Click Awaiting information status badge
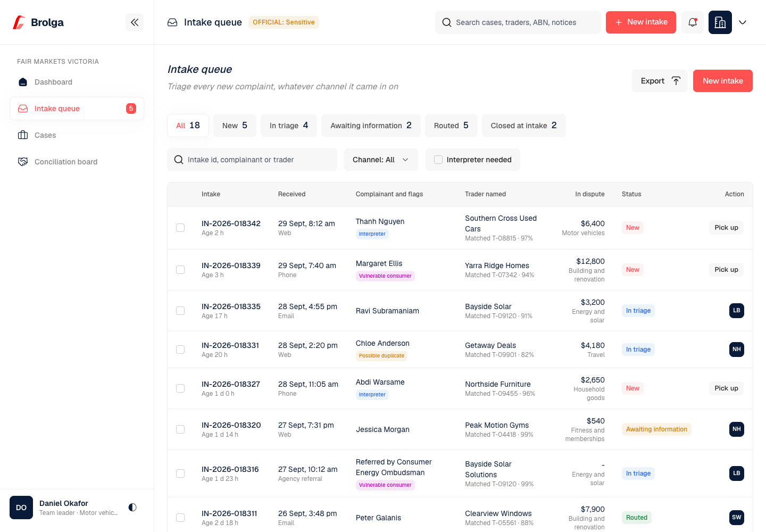The width and height of the screenshot is (766, 532). pyautogui.click(x=656, y=429)
